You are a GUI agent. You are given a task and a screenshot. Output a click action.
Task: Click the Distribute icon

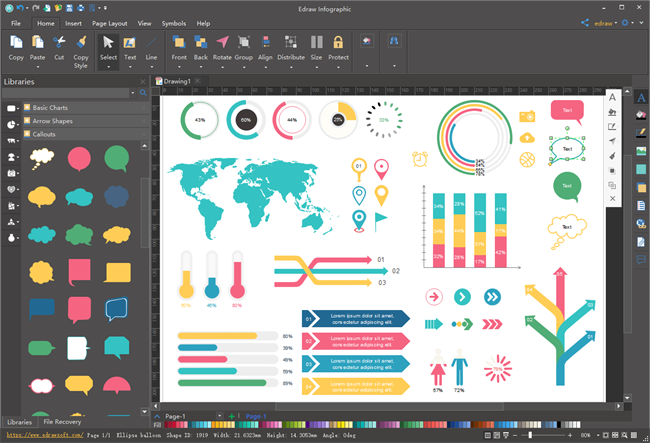291,42
